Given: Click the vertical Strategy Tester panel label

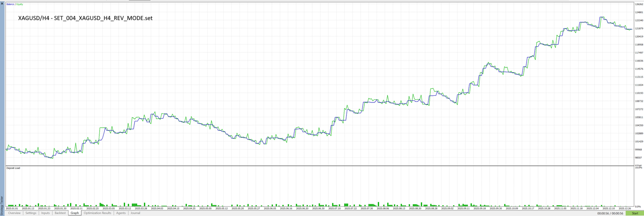Looking at the screenshot, I should click(x=2, y=205).
